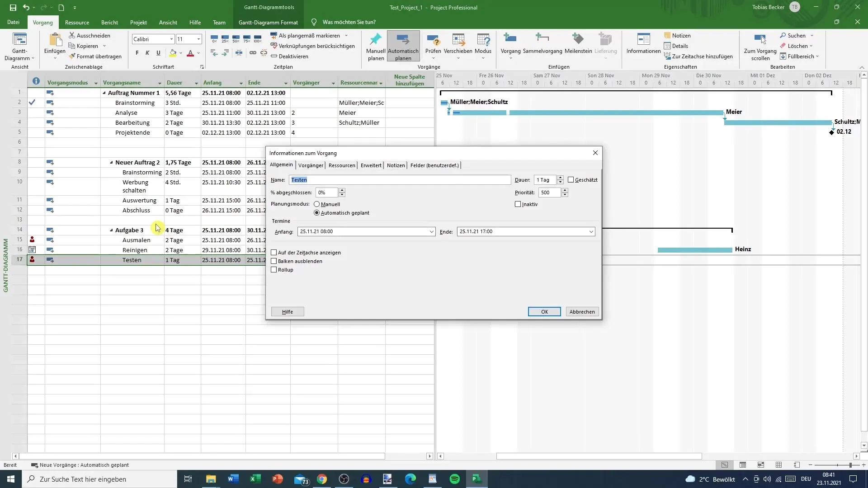
Task: Check the Rollup checkbox
Action: tap(274, 270)
